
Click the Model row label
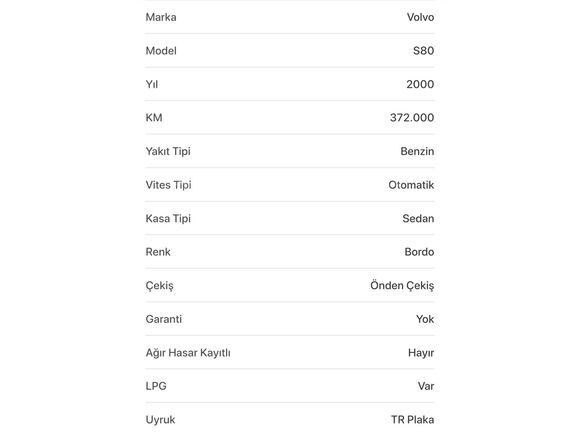pyautogui.click(x=161, y=51)
